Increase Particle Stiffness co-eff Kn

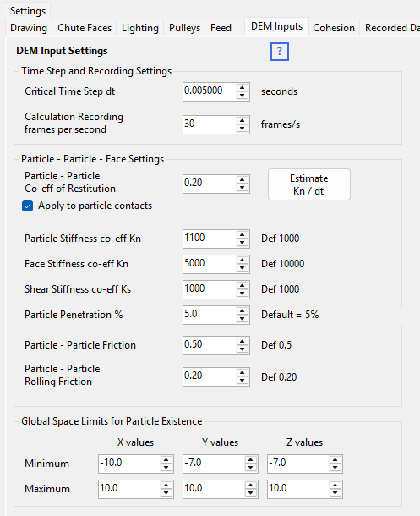[243, 234]
